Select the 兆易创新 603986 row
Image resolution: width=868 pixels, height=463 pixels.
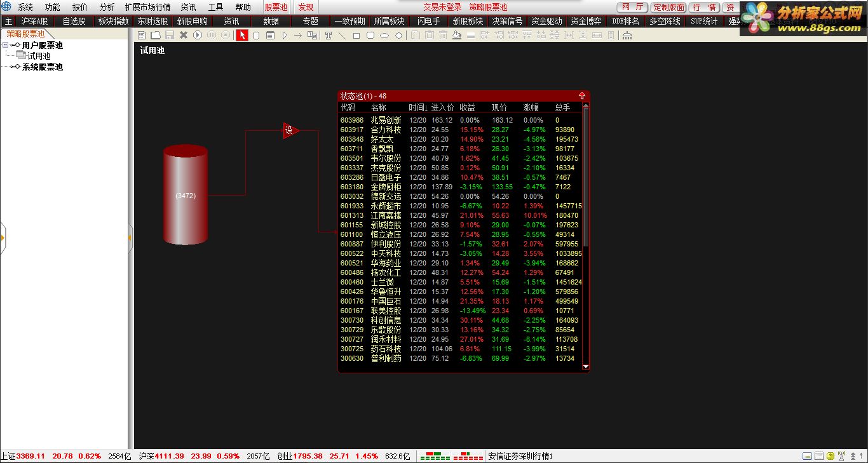461,120
